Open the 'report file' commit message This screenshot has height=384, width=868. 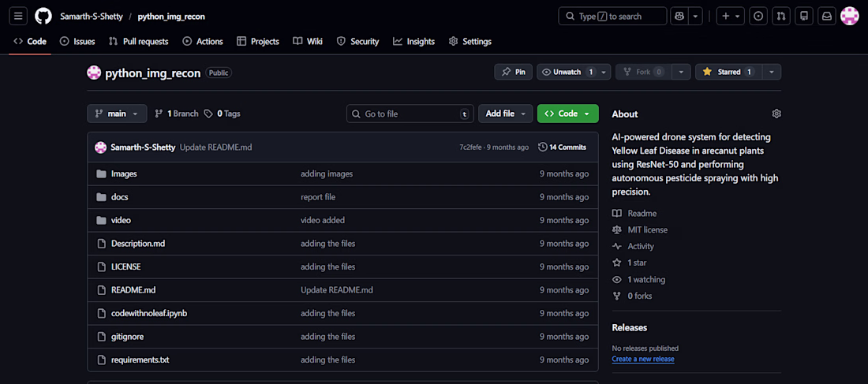pos(318,197)
